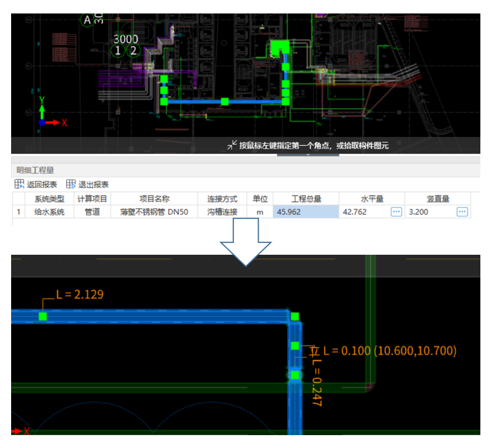The height and width of the screenshot is (448, 495).
Task: Click the circled 2 grid axis marker
Action: click(133, 50)
